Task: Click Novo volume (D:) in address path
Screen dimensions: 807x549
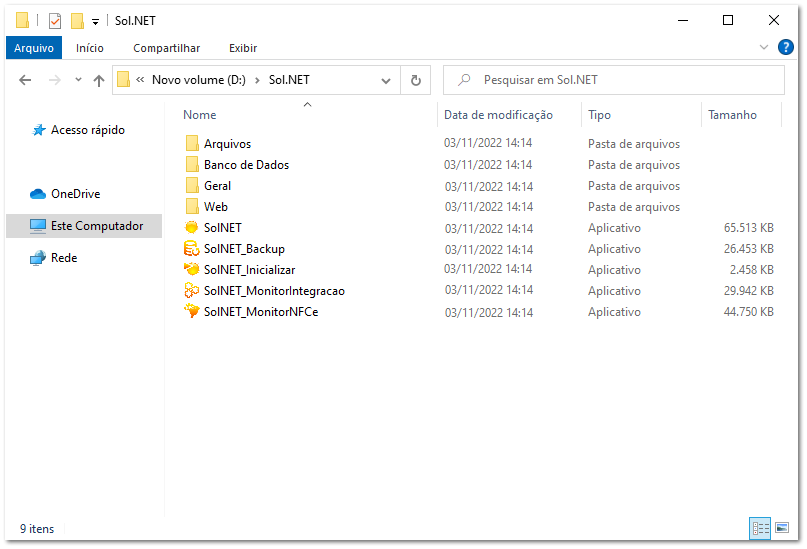Action: pyautogui.click(x=199, y=80)
